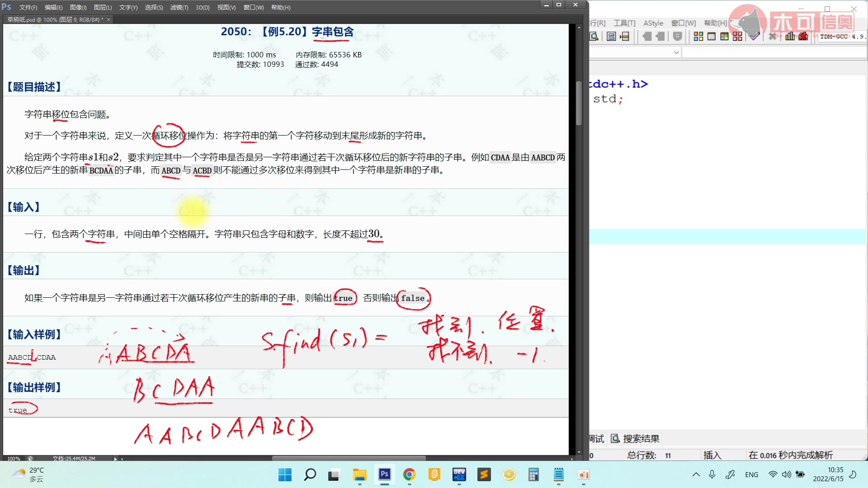
Task: Switch to the 搜索结果 results tab
Action: click(641, 438)
